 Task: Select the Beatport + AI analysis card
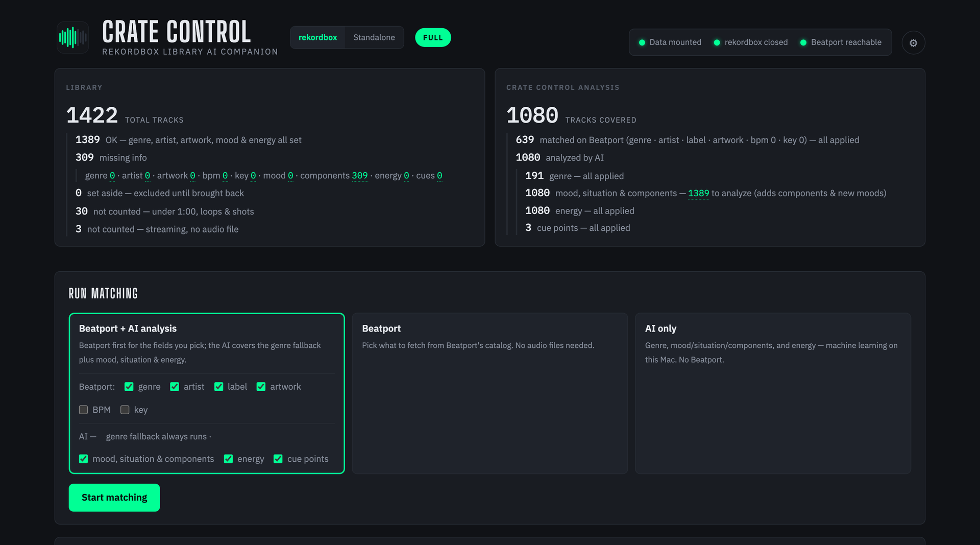pos(207,393)
